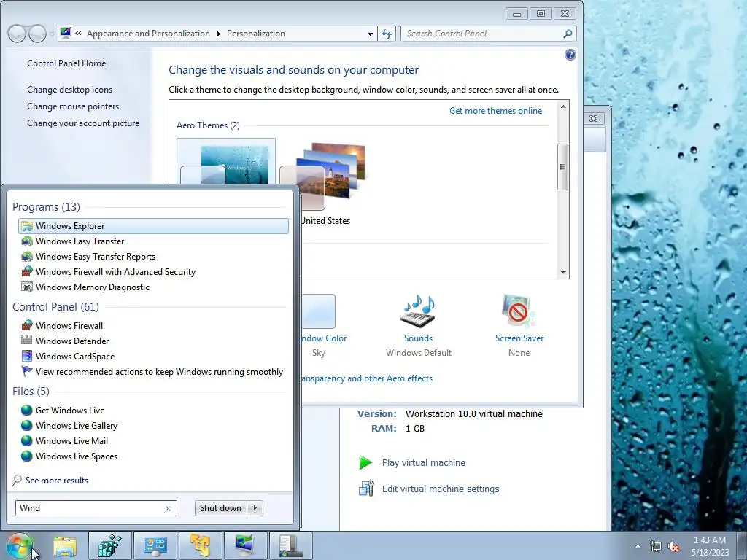This screenshot has width=747, height=560.
Task: Select the Windows 7 Aero theme thumbnail
Action: click(226, 161)
